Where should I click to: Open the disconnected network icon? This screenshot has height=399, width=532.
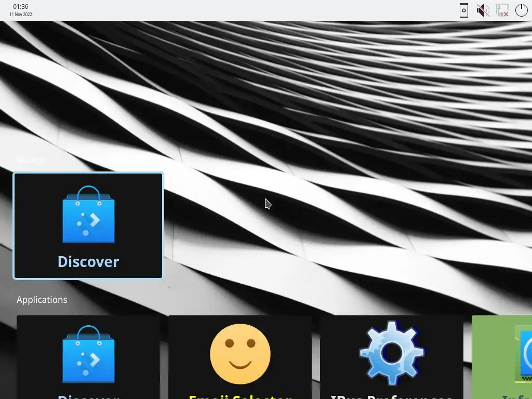pos(502,10)
